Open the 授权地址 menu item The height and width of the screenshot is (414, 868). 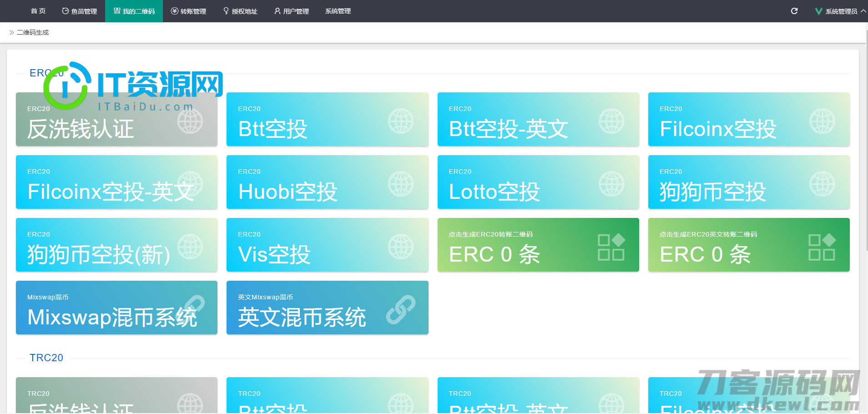coord(240,11)
